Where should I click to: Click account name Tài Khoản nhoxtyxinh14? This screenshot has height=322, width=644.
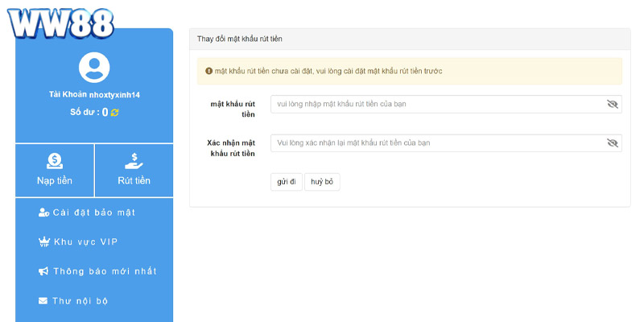tap(94, 95)
